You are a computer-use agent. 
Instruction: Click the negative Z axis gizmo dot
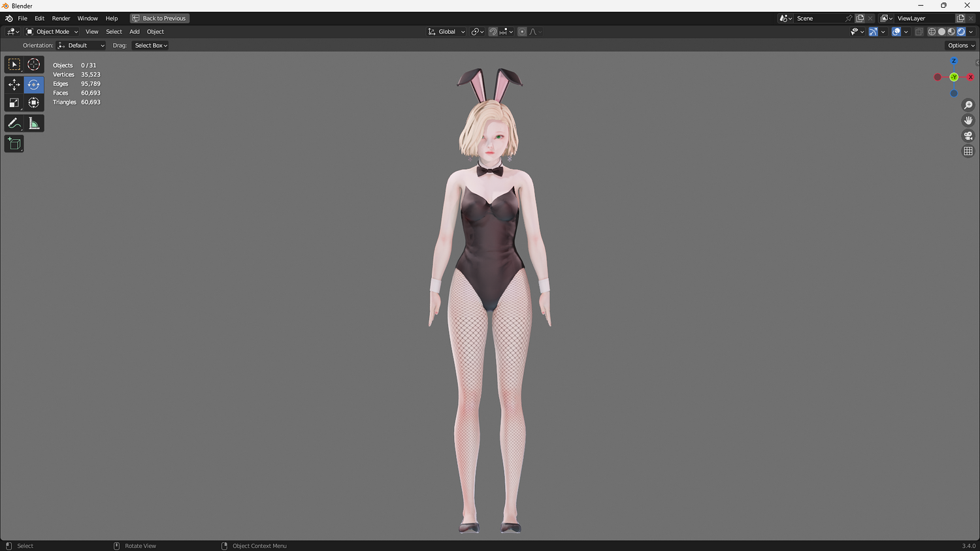click(x=954, y=93)
